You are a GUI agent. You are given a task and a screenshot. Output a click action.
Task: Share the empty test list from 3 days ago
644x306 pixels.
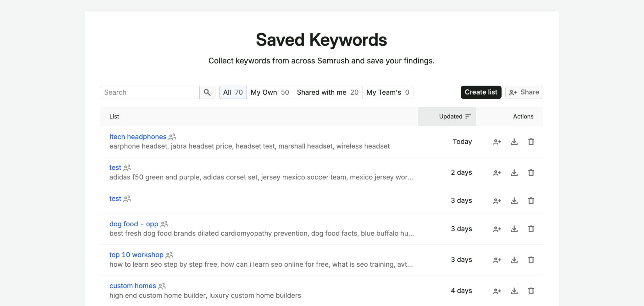[x=497, y=201]
